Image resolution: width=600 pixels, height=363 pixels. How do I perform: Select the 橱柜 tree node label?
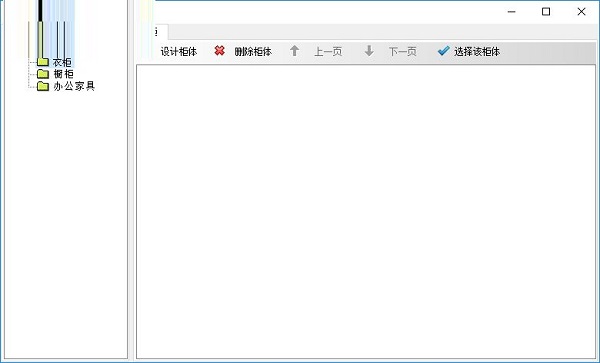click(x=63, y=74)
